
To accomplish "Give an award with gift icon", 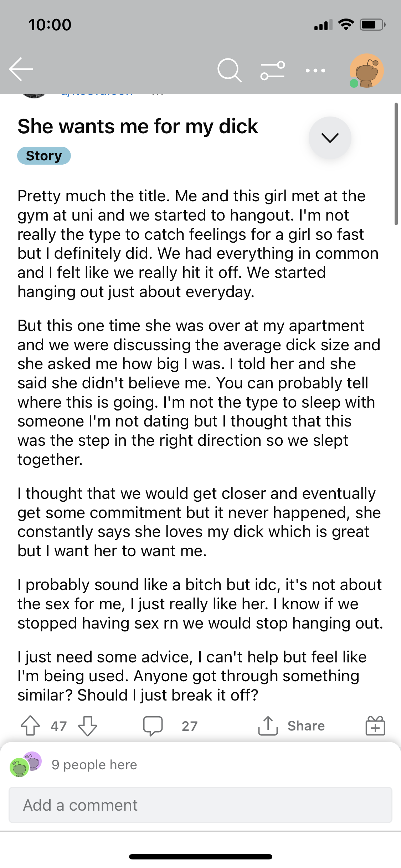I will pyautogui.click(x=375, y=726).
